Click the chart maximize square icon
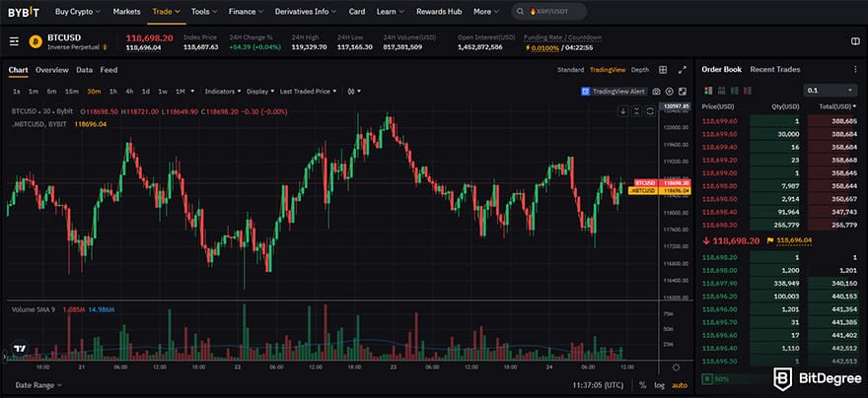The width and height of the screenshot is (868, 398). (683, 92)
